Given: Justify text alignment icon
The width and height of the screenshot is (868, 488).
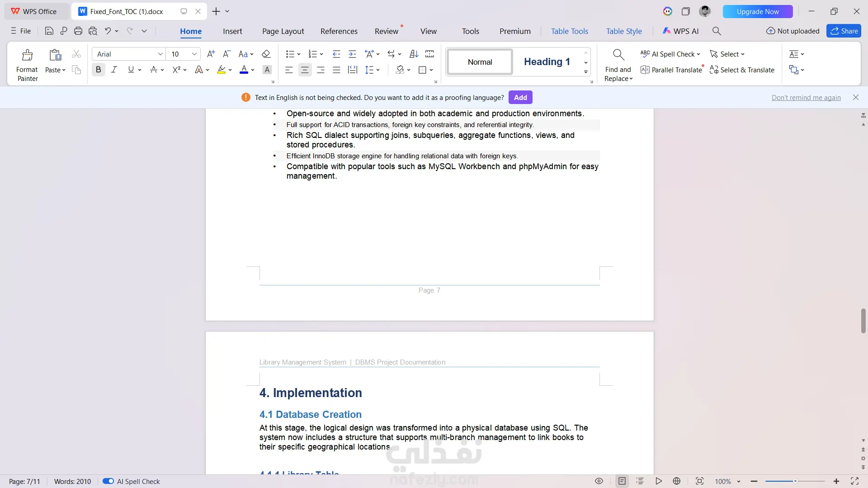Looking at the screenshot, I should tap(336, 70).
